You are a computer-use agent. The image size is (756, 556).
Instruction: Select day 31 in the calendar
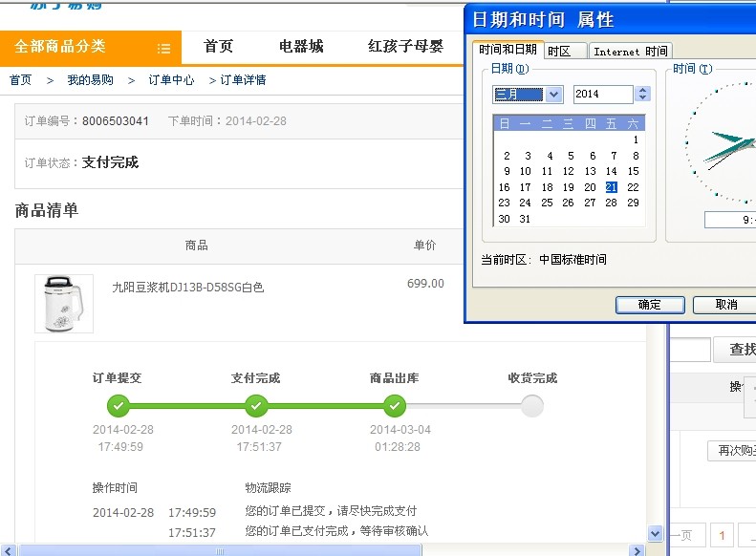525,219
